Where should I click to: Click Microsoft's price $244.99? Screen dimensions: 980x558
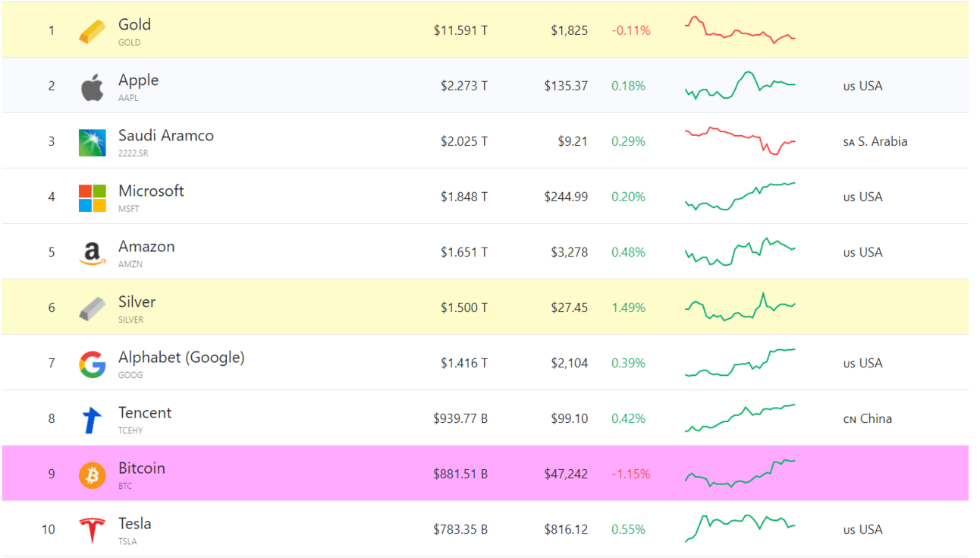click(566, 197)
